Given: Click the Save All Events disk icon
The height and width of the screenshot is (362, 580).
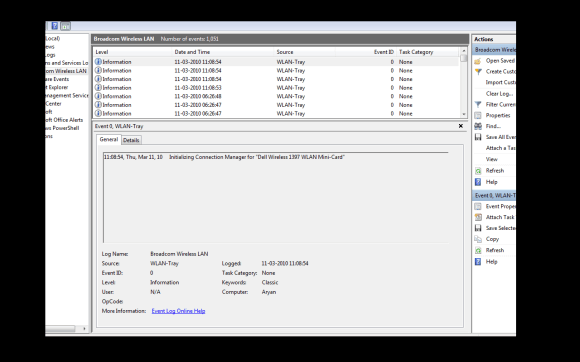Looking at the screenshot, I should coord(478,137).
